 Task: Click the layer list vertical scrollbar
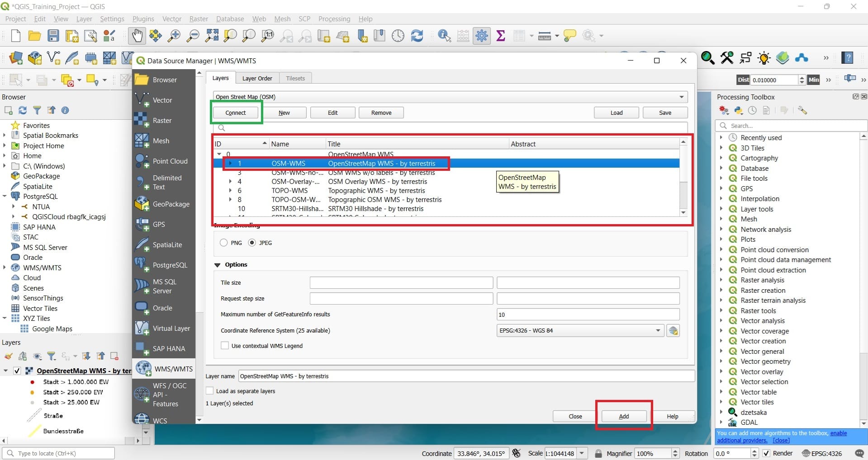[683, 178]
